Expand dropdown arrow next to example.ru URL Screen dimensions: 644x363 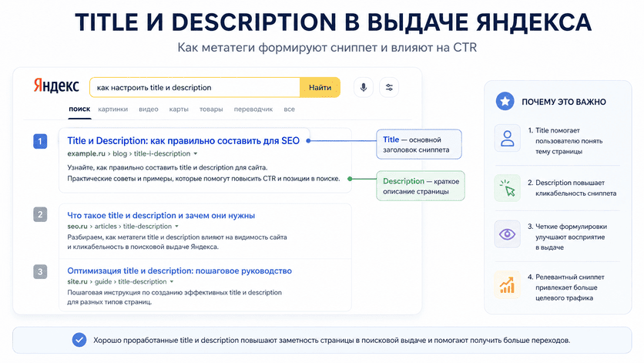pos(196,153)
